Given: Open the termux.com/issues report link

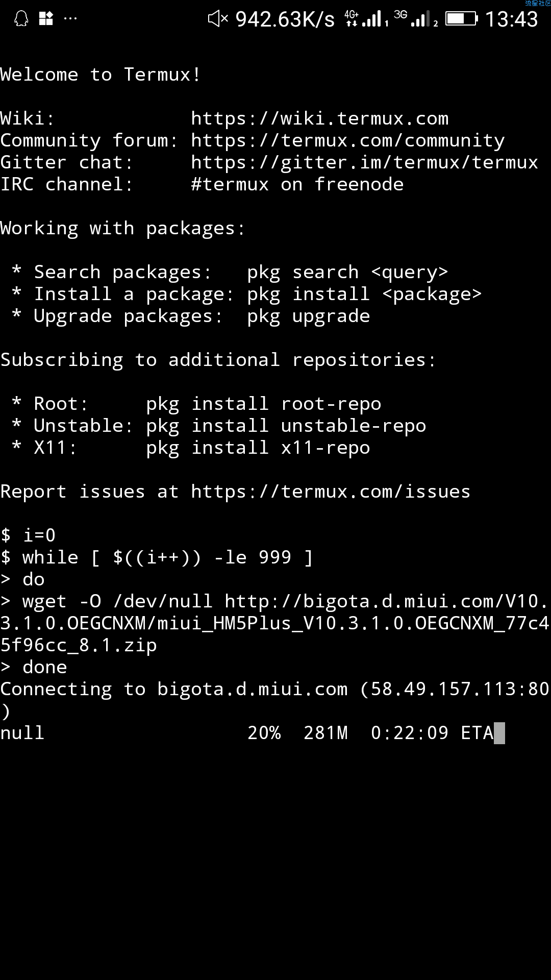Looking at the screenshot, I should coord(331,492).
